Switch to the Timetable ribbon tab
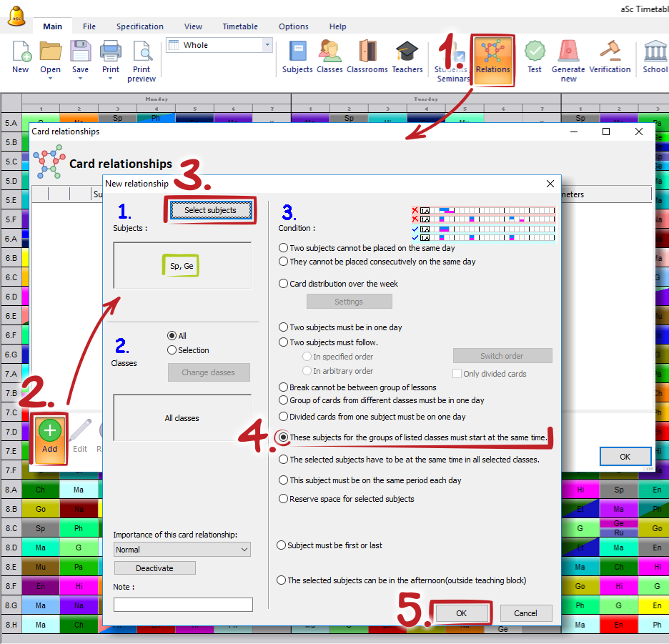This screenshot has height=644, width=669. coord(240,26)
